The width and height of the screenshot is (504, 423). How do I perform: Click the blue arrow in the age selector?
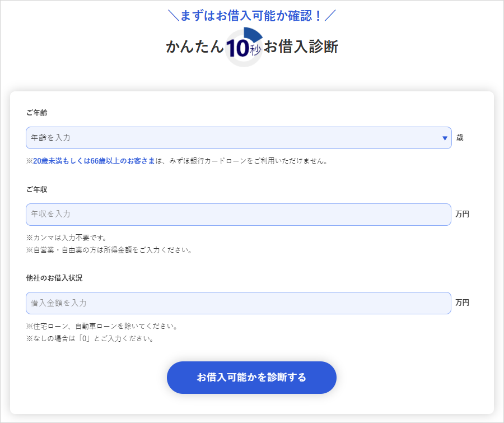pos(445,138)
